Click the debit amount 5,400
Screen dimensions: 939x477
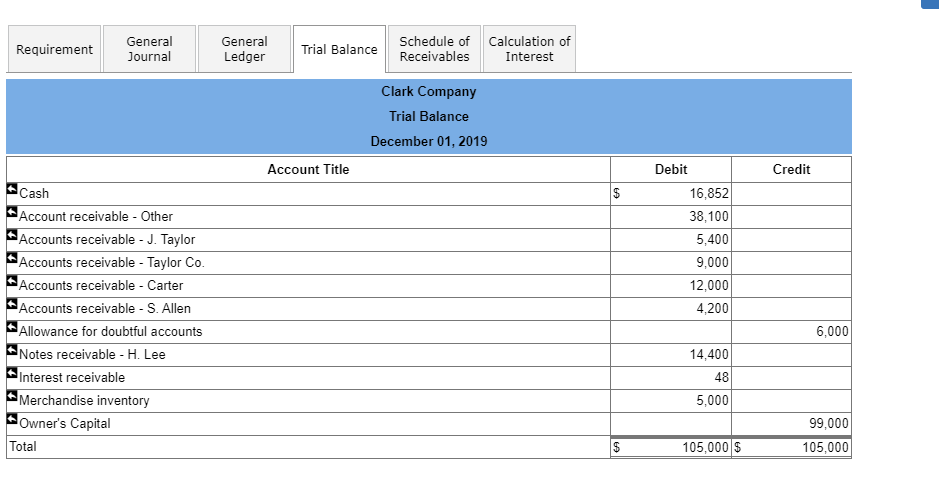click(x=713, y=239)
